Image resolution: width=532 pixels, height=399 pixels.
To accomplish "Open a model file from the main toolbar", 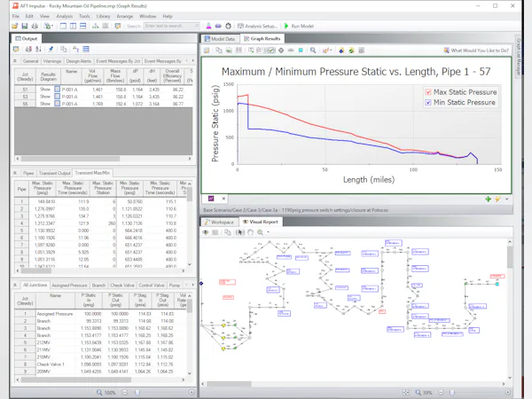I will (14, 26).
